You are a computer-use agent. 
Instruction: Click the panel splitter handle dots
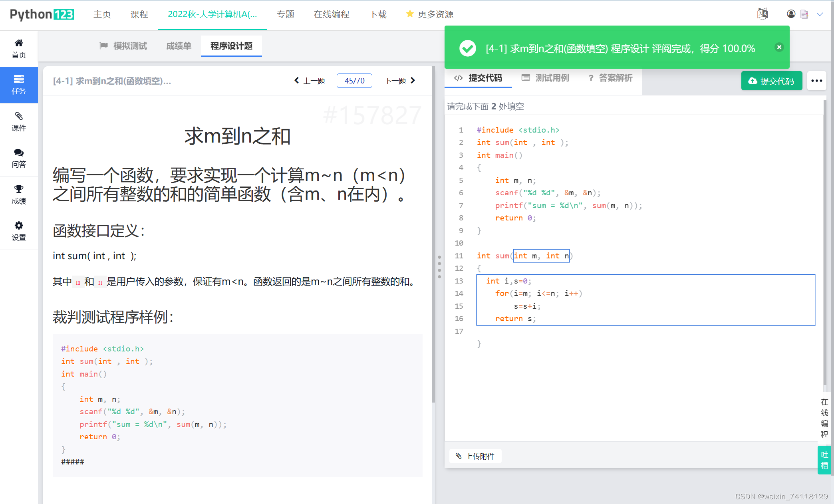(x=439, y=267)
